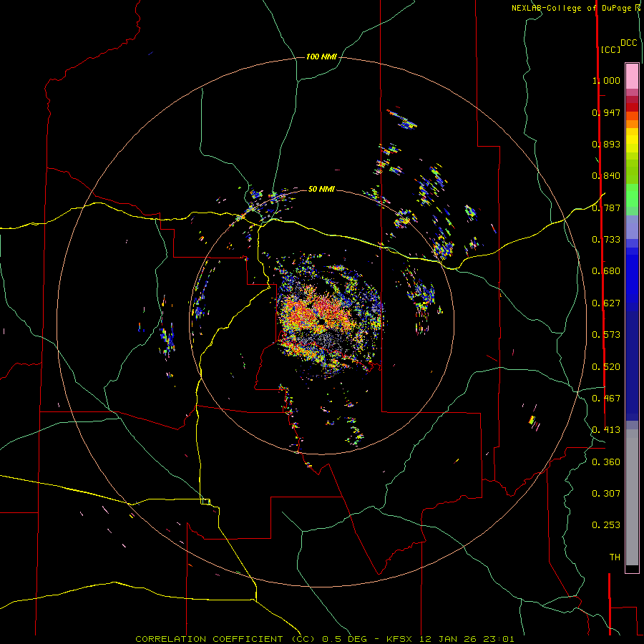Click the radar site at the echo center

click(321, 322)
